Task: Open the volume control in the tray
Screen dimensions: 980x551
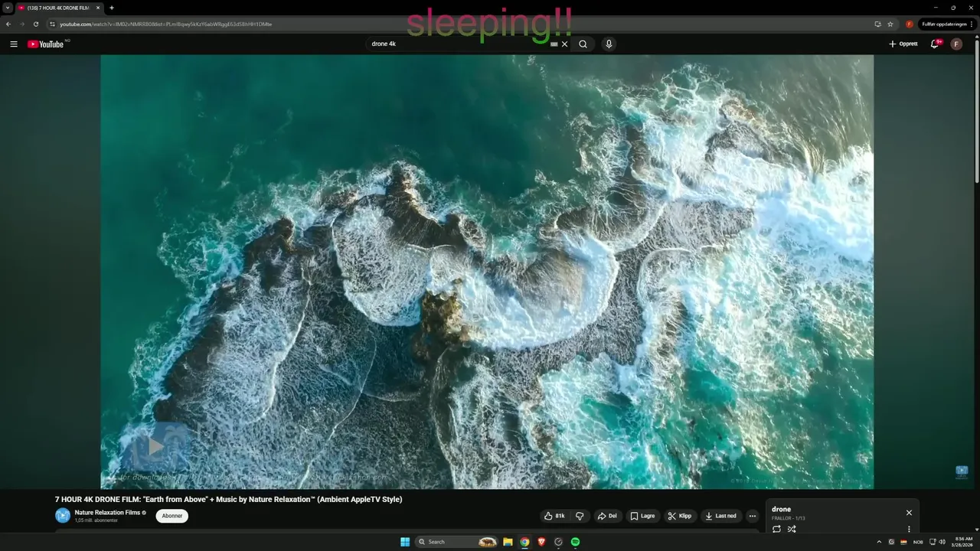Action: pos(942,542)
